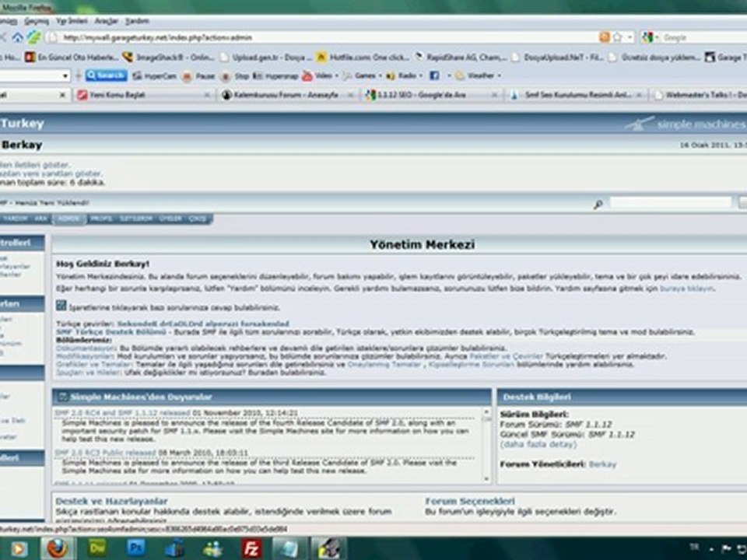Open the RapidShare AG bookmark
747x560 pixels.
click(x=461, y=57)
